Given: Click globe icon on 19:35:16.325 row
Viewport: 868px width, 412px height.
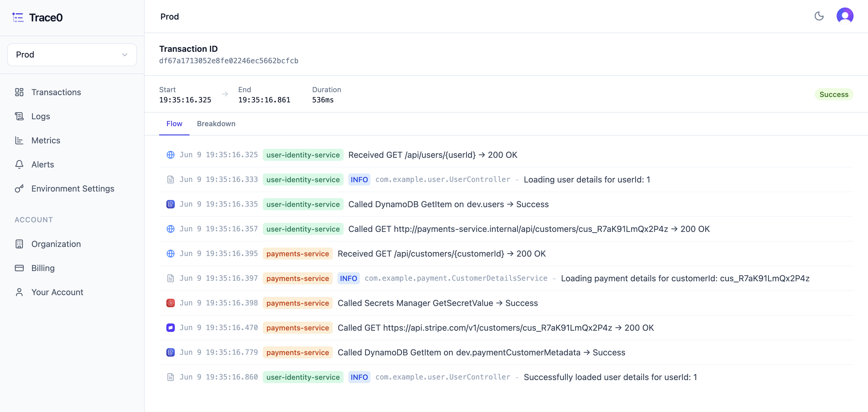Looking at the screenshot, I should pos(171,155).
